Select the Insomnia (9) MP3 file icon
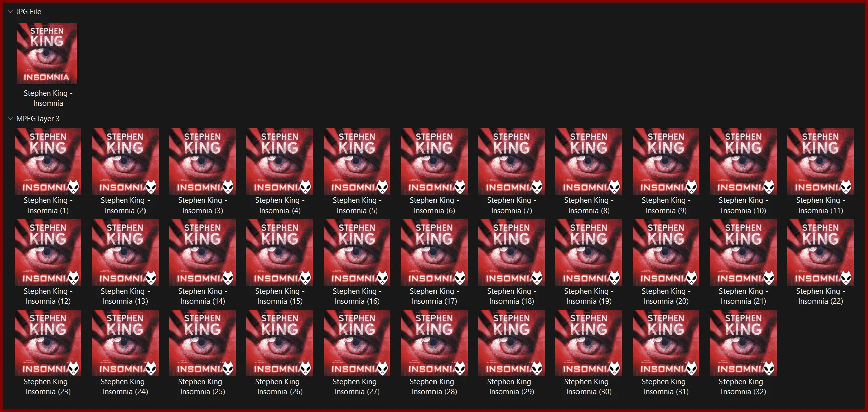868x412 pixels. pyautogui.click(x=666, y=161)
